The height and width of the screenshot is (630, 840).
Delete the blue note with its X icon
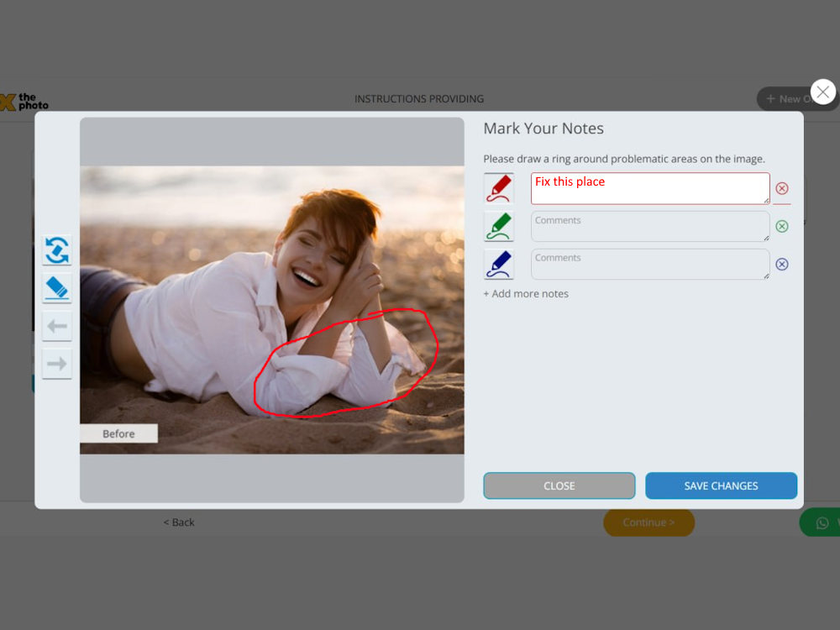point(781,264)
